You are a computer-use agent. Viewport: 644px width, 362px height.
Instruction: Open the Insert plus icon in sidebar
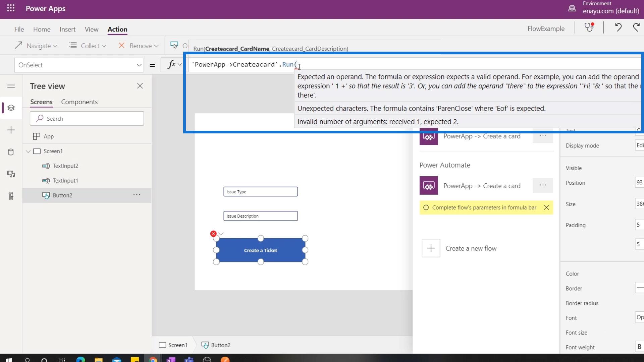point(11,130)
